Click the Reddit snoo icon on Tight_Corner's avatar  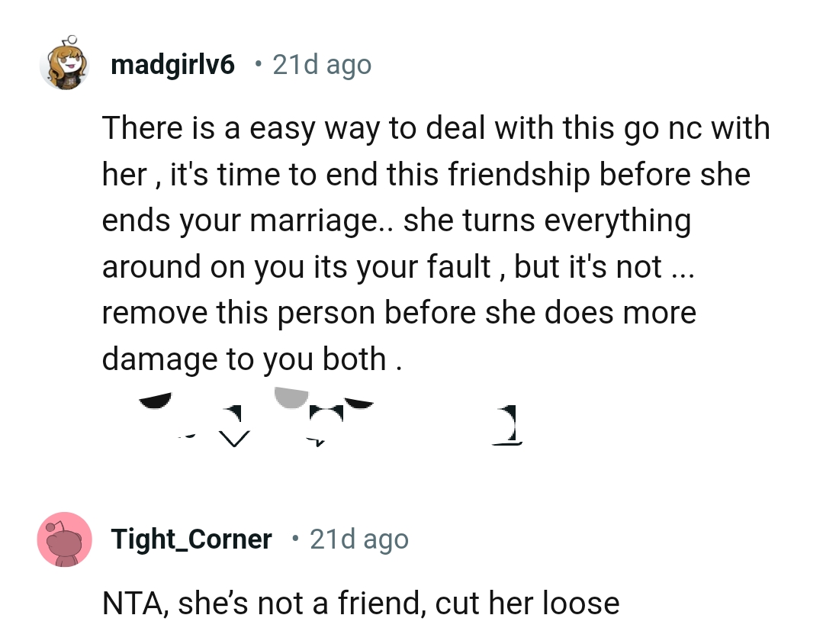[x=65, y=539]
